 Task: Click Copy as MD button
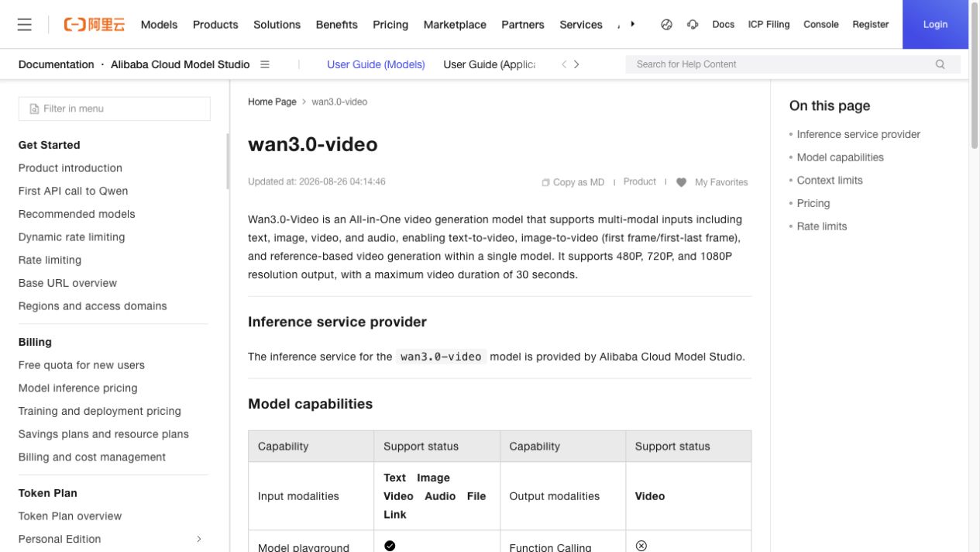[573, 182]
